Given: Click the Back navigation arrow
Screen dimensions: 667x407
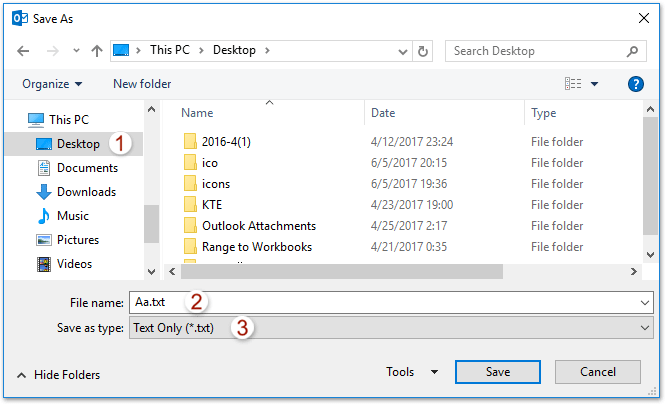Looking at the screenshot, I should (24, 51).
